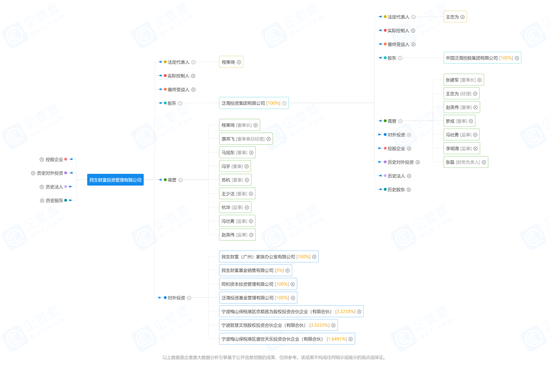
Task: Click expand icon on [董事兼总经理] executive card
Action: [x=268, y=139]
